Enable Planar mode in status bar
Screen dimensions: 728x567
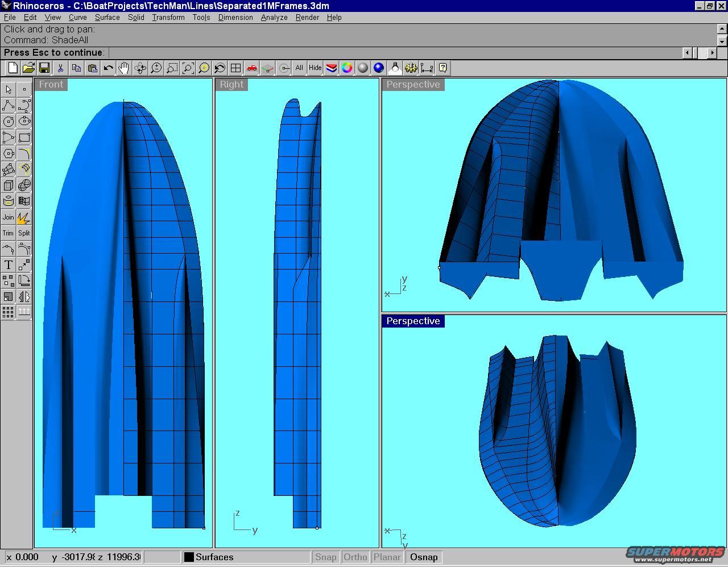coord(387,557)
